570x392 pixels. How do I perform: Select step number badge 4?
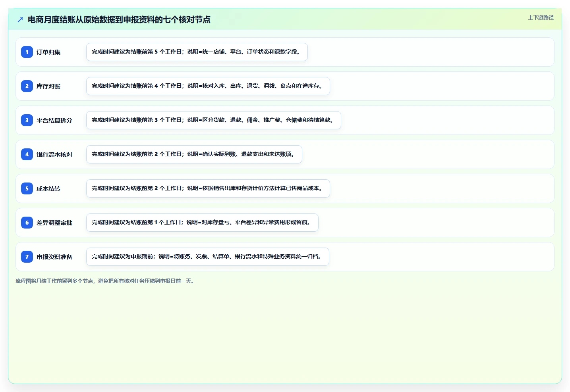coord(27,154)
